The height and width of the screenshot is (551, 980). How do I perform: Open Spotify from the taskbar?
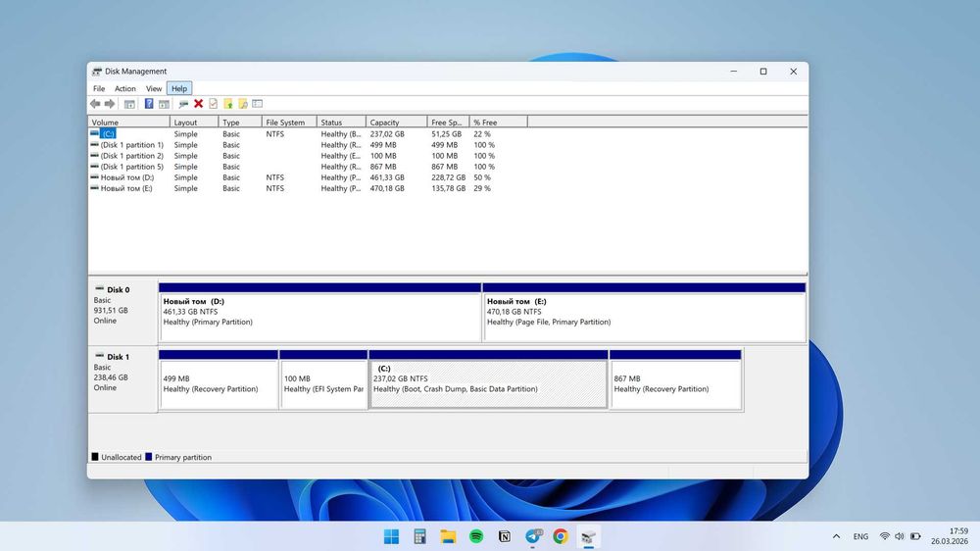tap(476, 536)
